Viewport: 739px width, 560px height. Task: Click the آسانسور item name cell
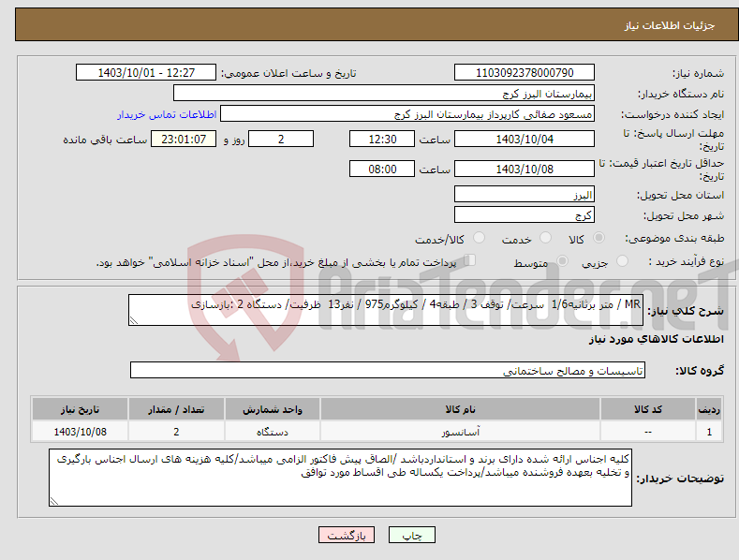tap(460, 432)
